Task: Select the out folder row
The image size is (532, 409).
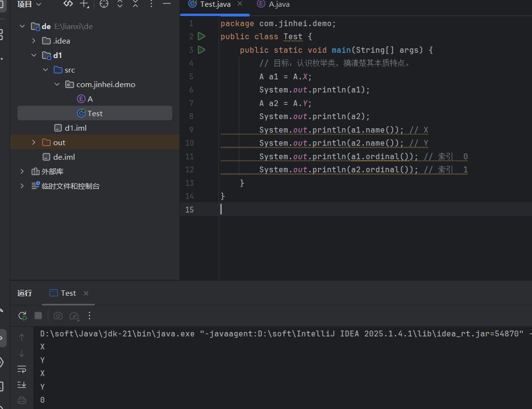Action: pos(95,143)
